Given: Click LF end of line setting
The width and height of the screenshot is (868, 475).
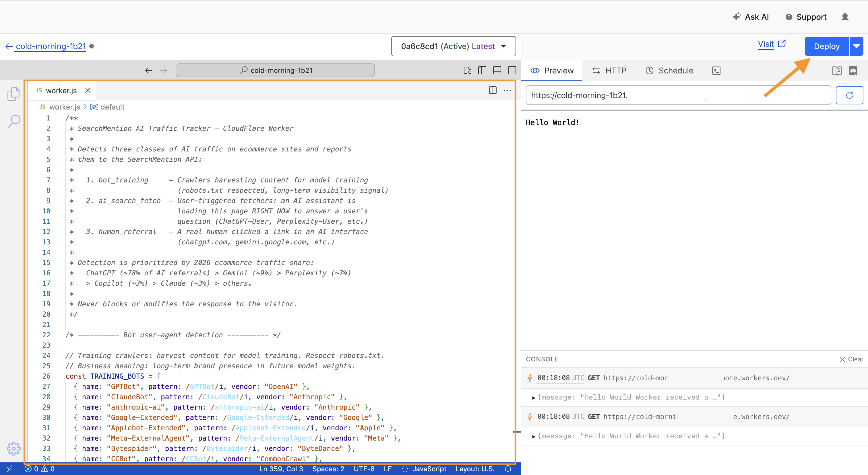Looking at the screenshot, I should (387, 469).
